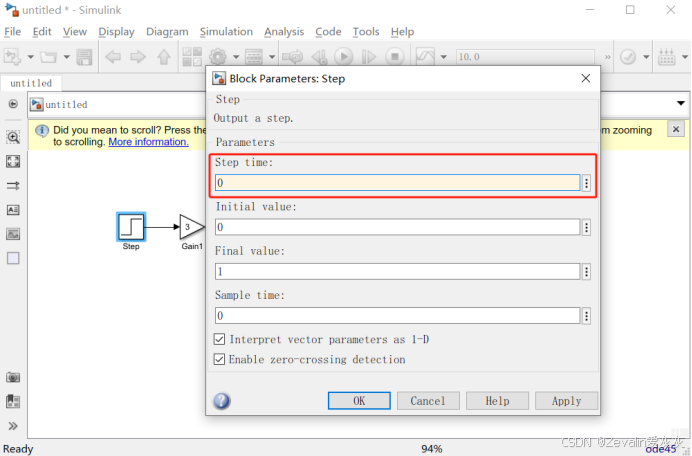
Task: Click the Zoom In palette icon
Action: (x=13, y=137)
